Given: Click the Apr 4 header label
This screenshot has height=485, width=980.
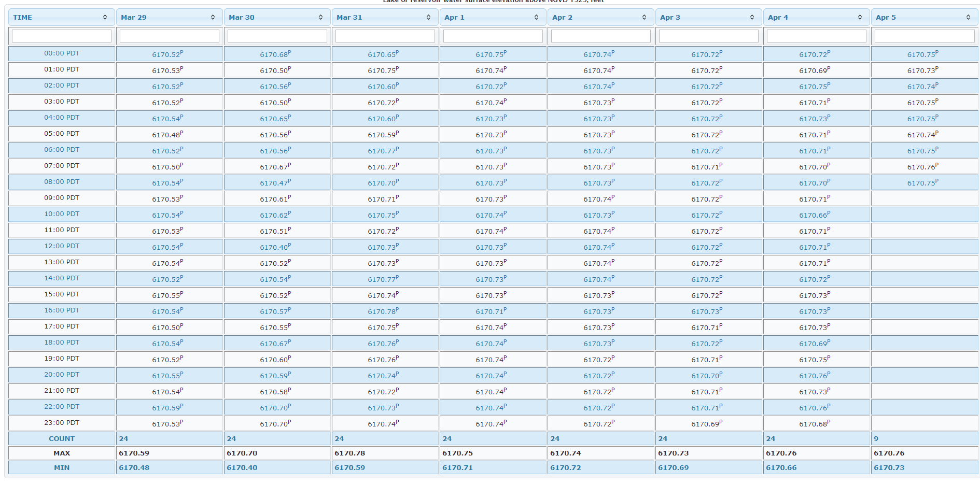Looking at the screenshot, I should tap(778, 18).
